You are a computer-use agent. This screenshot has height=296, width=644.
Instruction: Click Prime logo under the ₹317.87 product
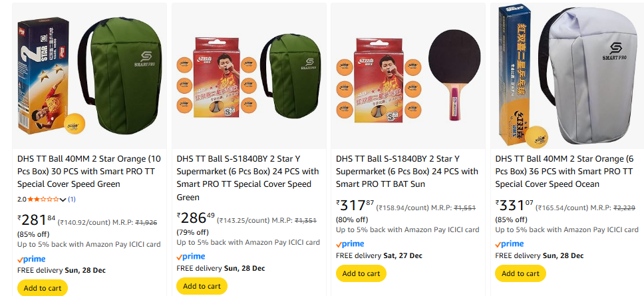350,244
